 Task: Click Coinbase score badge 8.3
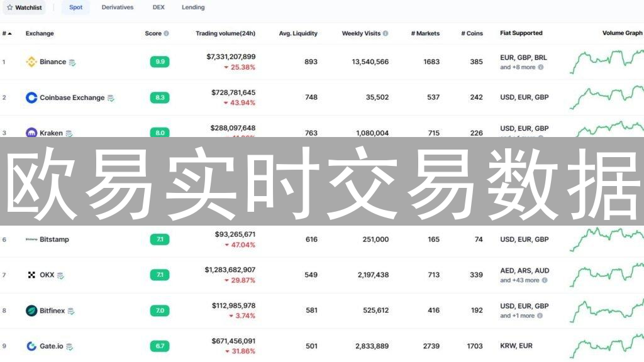[x=160, y=97]
